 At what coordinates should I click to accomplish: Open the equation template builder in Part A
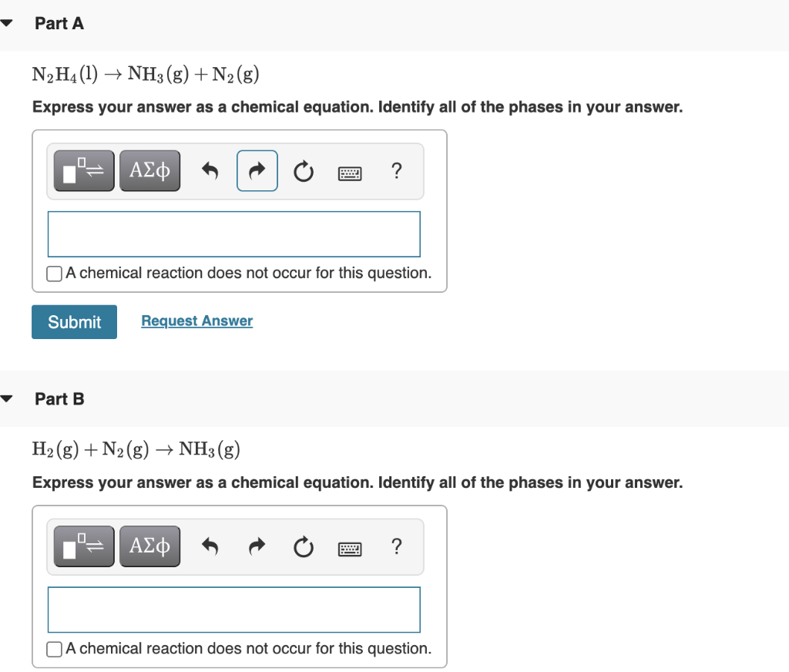click(83, 170)
